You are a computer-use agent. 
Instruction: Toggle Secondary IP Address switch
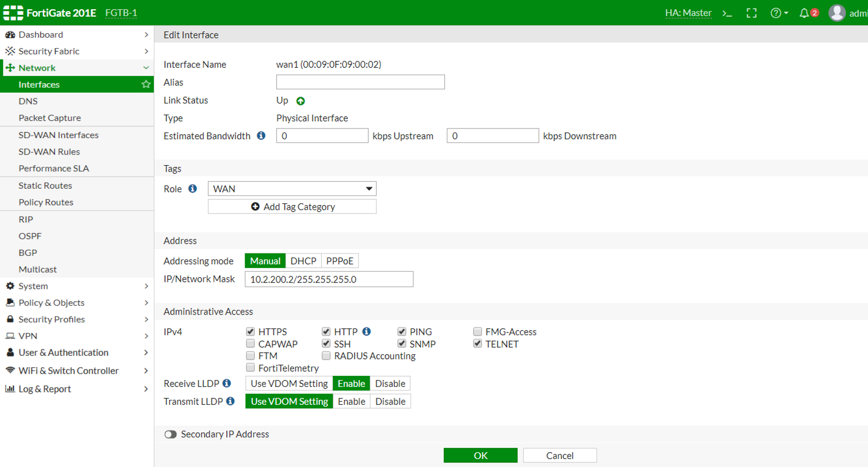point(170,434)
